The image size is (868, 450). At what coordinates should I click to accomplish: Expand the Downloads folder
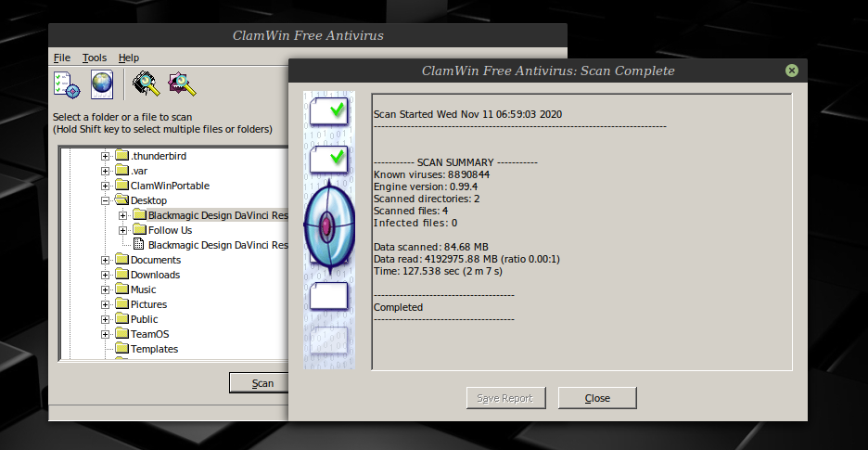coord(105,276)
